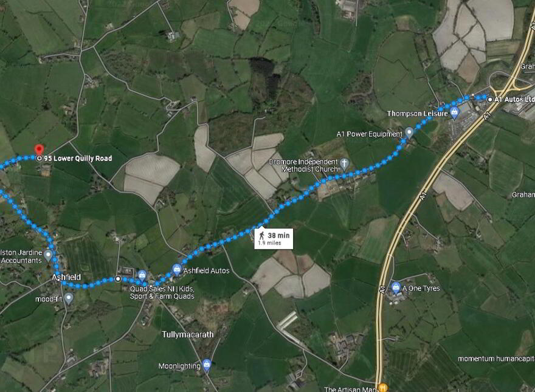The height and width of the screenshot is (392, 535).
Task: Select The Artisan Man restaurant icon
Action: [x=383, y=387]
